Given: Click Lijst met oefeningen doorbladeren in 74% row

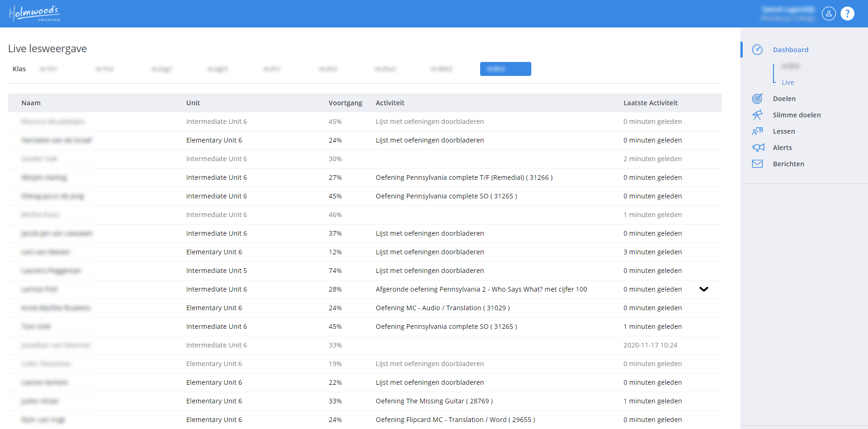Looking at the screenshot, I should click(x=430, y=271).
